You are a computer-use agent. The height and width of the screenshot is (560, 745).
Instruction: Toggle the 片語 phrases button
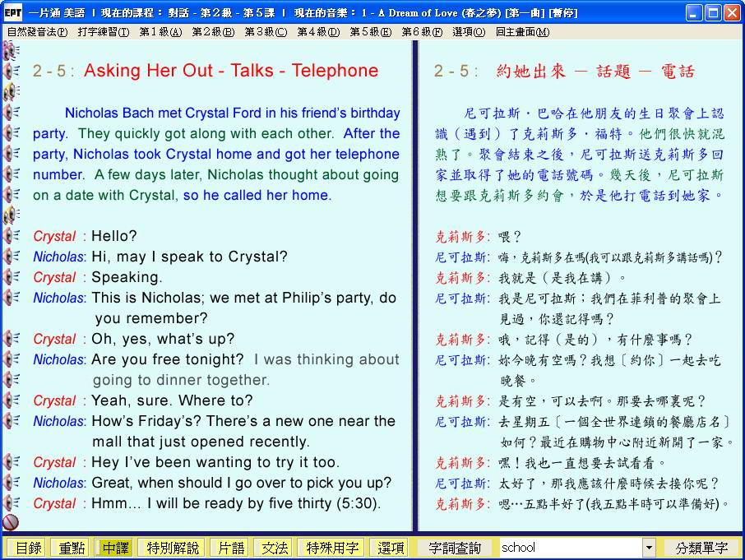(228, 548)
